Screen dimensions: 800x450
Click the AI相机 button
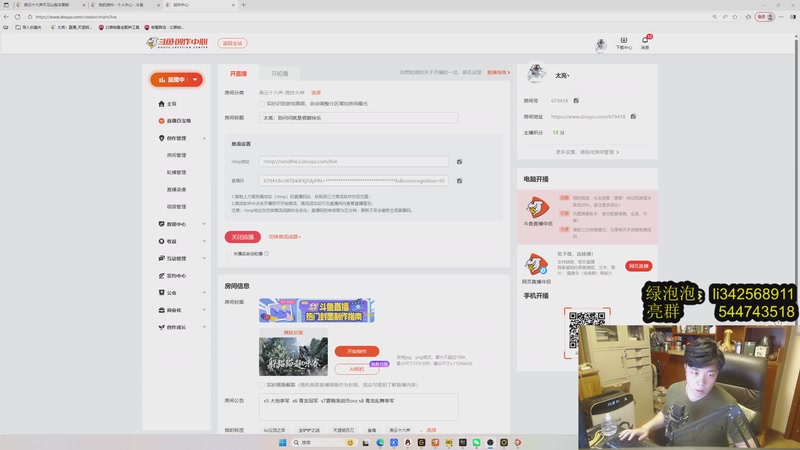357,369
